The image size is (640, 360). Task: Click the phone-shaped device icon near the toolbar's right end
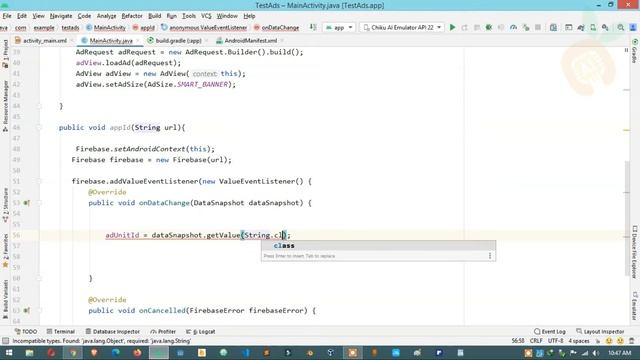(x=593, y=27)
